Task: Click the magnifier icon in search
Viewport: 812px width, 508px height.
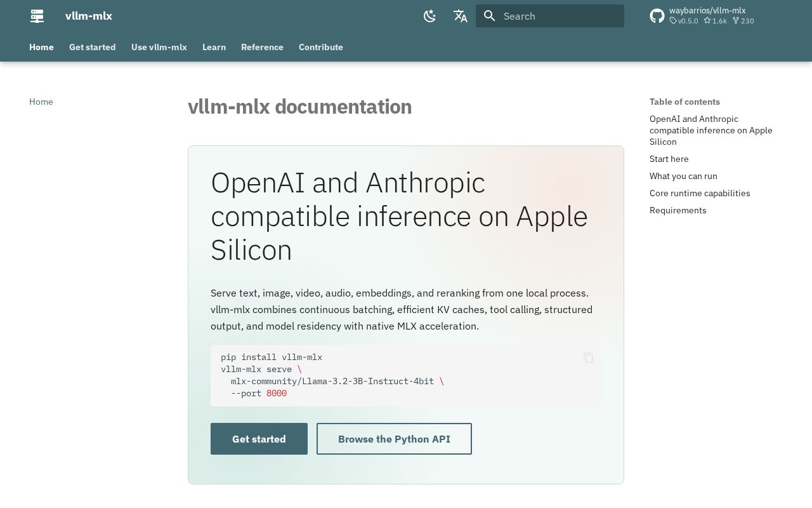Action: (489, 16)
